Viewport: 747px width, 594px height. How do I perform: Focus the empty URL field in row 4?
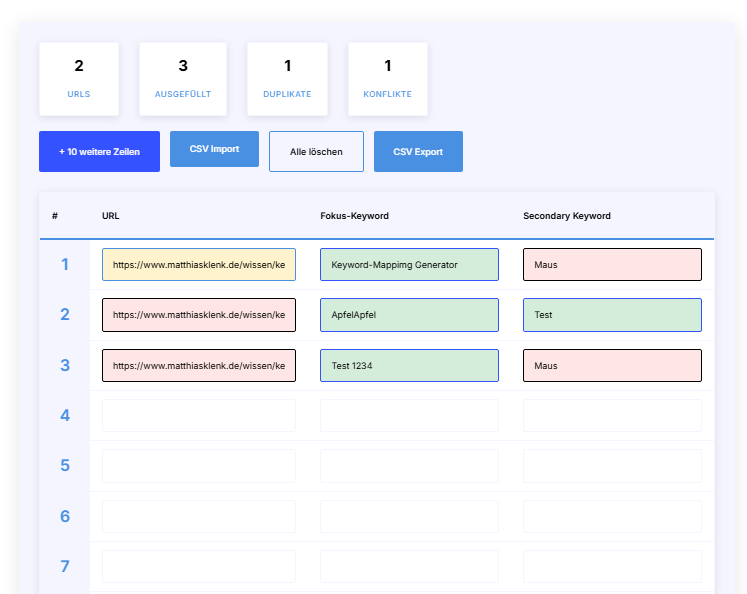point(199,415)
